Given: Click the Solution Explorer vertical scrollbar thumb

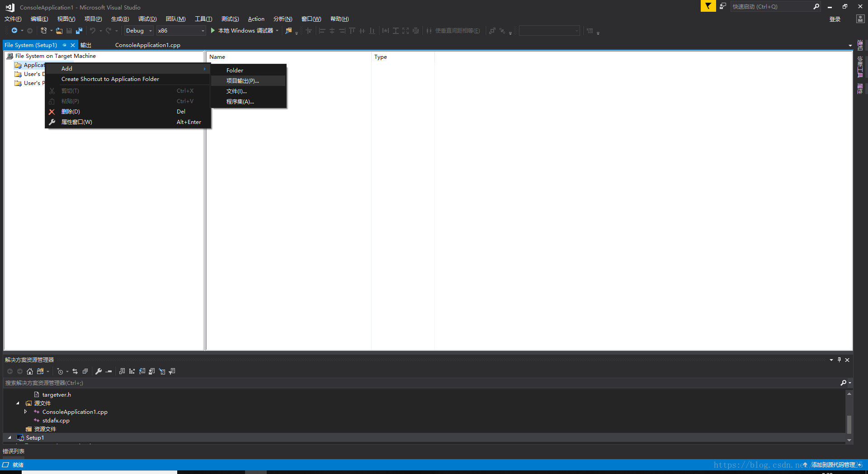Looking at the screenshot, I should point(849,424).
